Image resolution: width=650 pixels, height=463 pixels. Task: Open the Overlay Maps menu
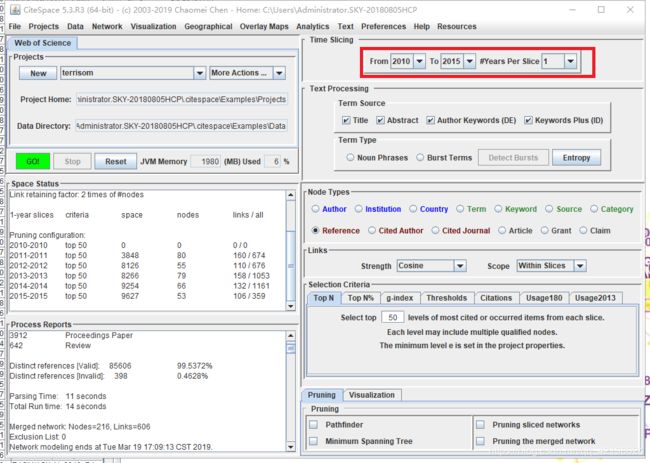pyautogui.click(x=264, y=27)
